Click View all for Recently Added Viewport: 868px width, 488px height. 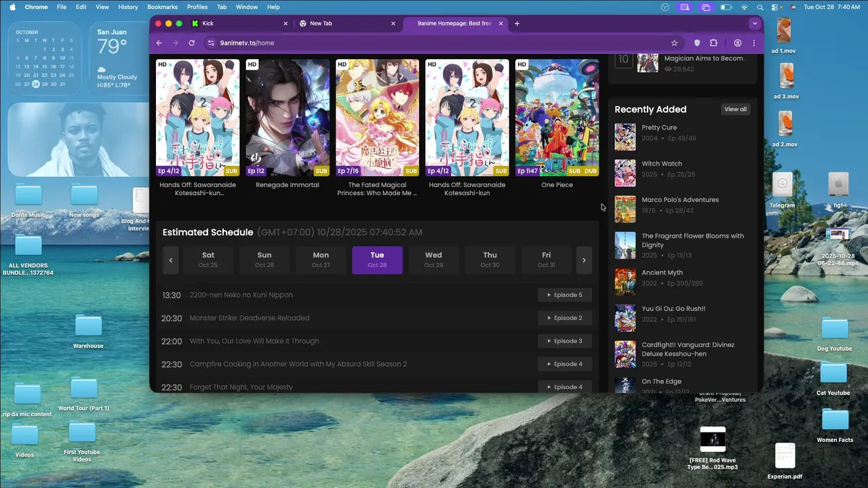click(x=735, y=109)
